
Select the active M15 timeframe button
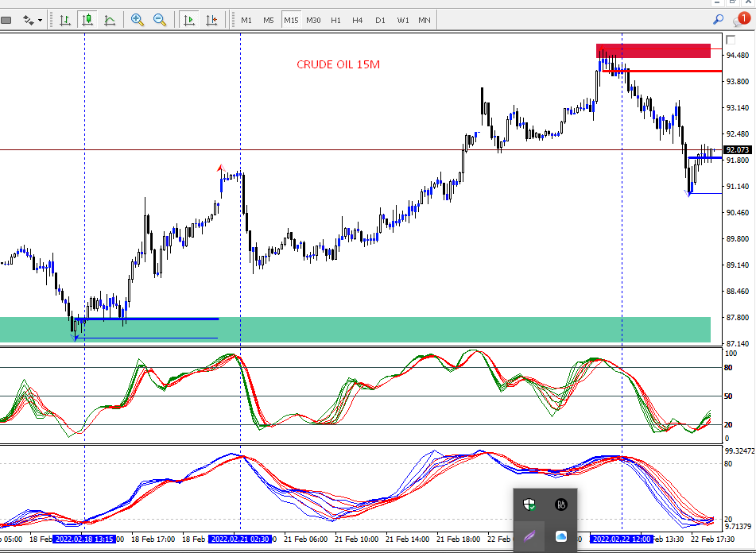point(291,20)
